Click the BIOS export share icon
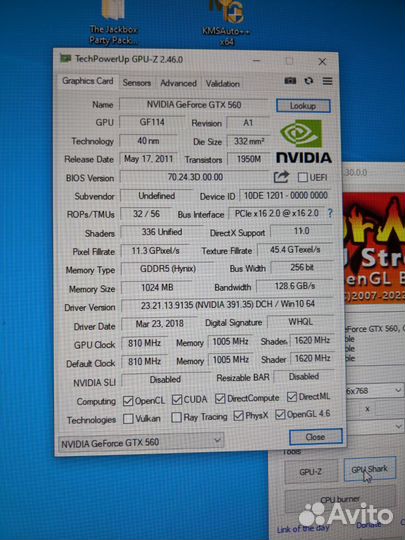The width and height of the screenshot is (405, 540). tap(281, 177)
